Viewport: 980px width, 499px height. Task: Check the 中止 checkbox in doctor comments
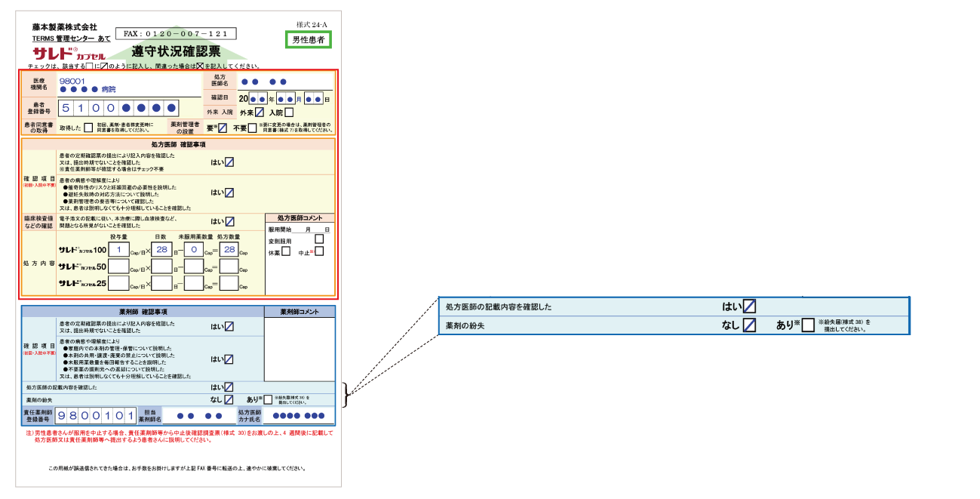(x=319, y=251)
